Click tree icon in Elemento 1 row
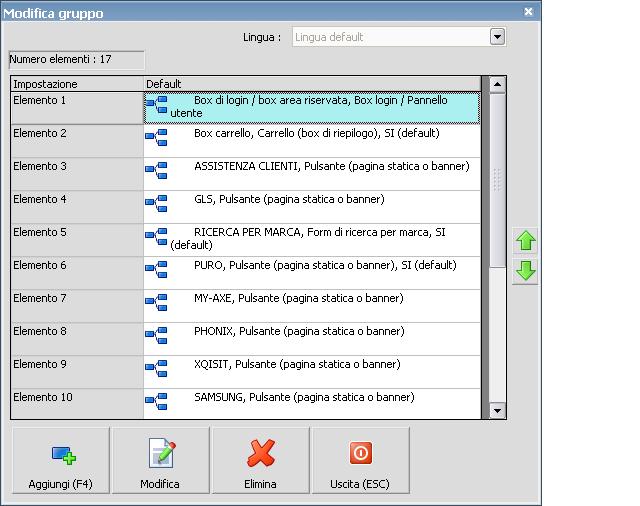This screenshot has width=640, height=506. [x=156, y=104]
